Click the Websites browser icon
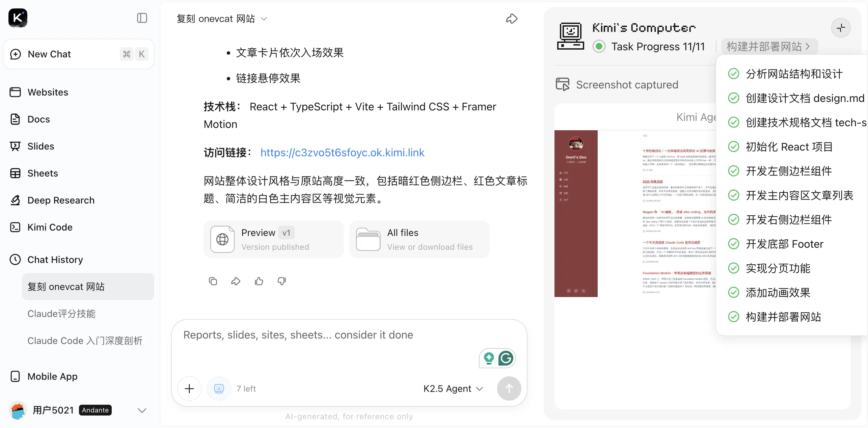 pyautogui.click(x=15, y=92)
